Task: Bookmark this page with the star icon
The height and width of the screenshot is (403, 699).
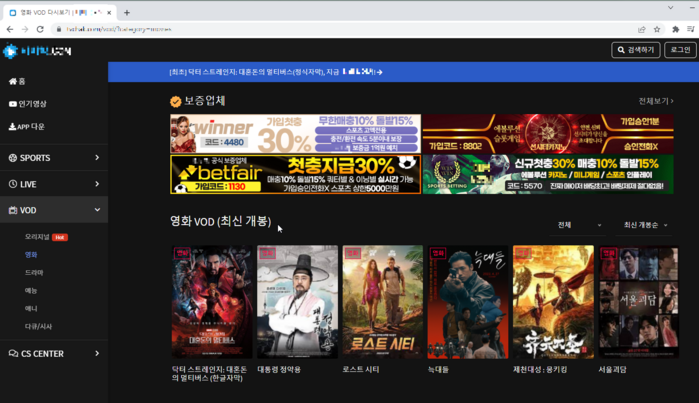Action: tap(657, 29)
